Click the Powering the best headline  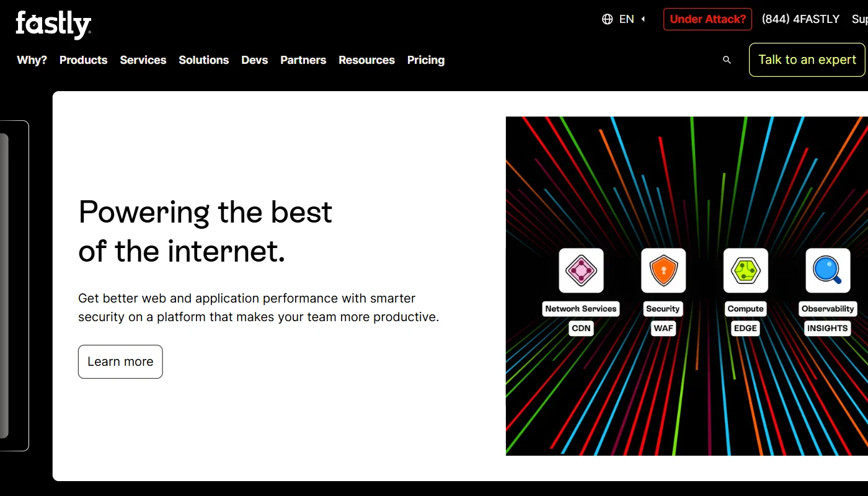205,231
